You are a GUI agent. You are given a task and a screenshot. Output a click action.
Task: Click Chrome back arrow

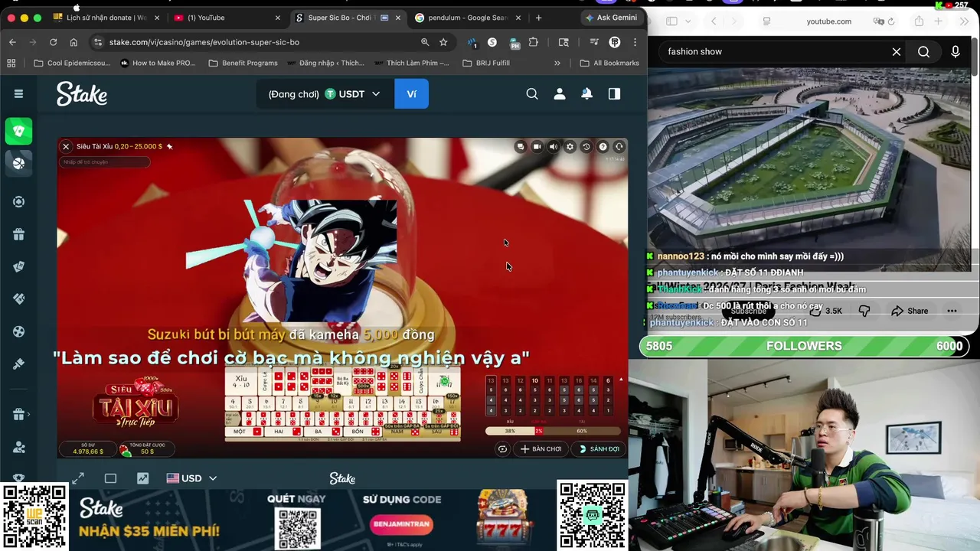pos(12,42)
